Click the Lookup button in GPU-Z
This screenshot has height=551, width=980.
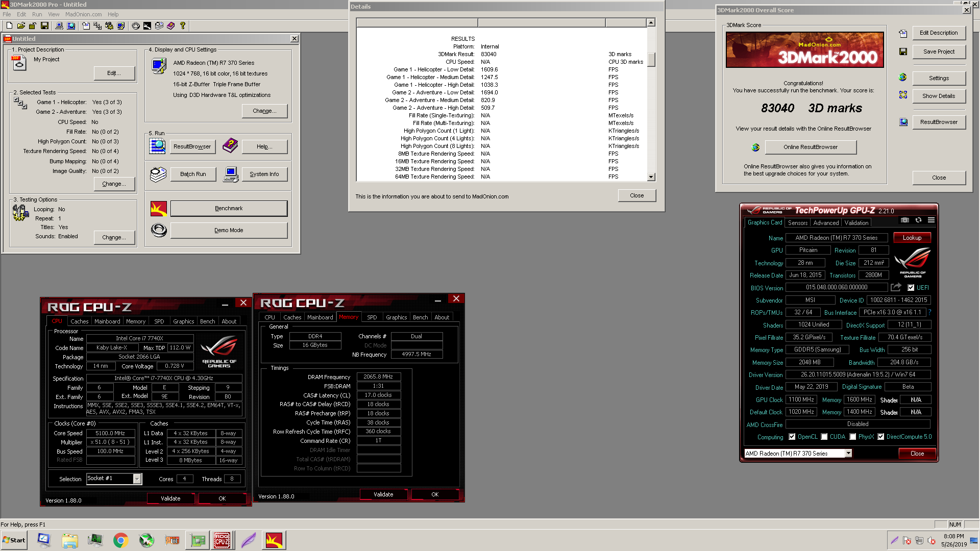tap(912, 238)
